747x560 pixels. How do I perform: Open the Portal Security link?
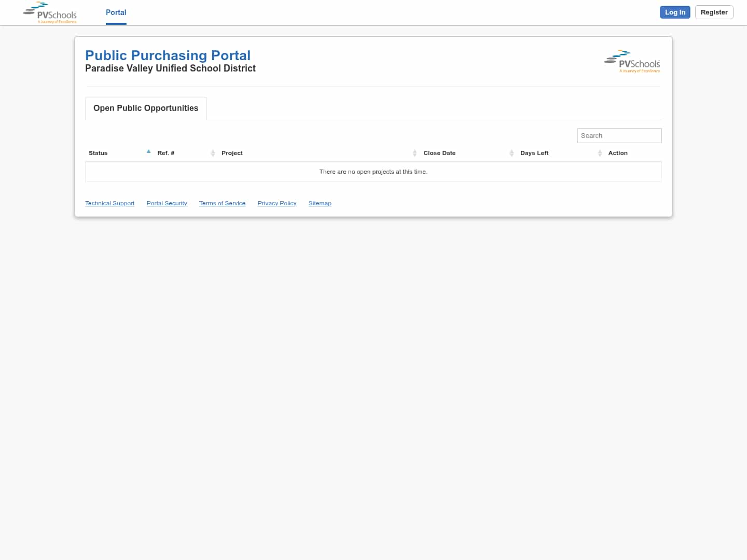(x=167, y=203)
